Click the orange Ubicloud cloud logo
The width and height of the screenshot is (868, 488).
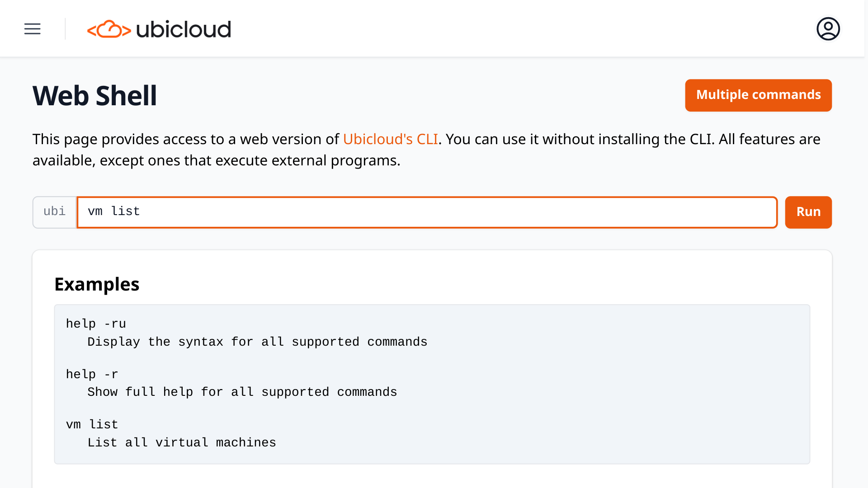pos(109,29)
